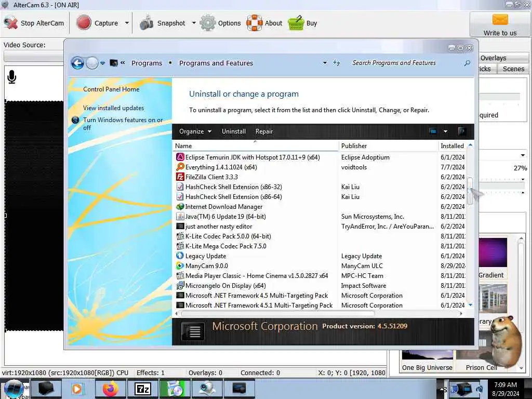Go back with the blue back arrow
532x399 pixels.
click(x=77, y=63)
